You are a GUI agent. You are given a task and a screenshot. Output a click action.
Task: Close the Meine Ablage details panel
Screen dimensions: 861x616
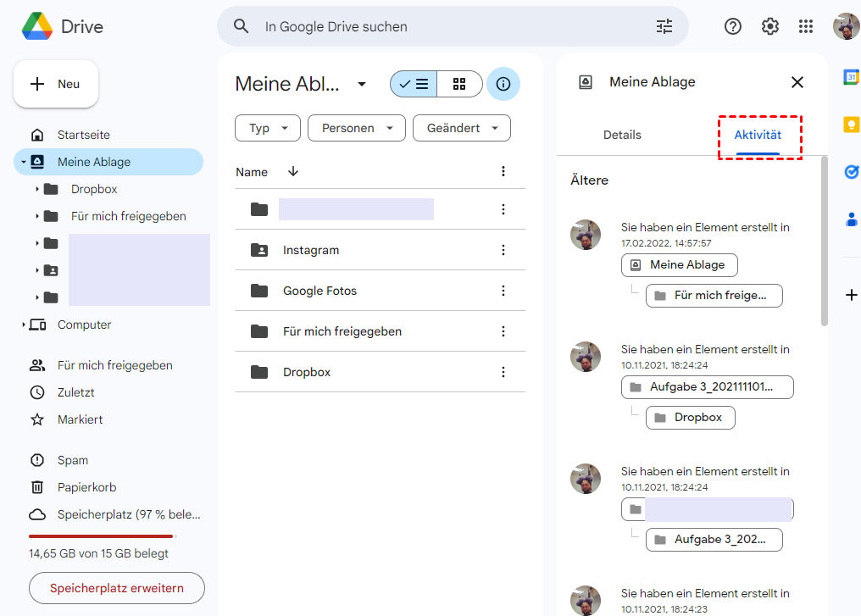[797, 82]
